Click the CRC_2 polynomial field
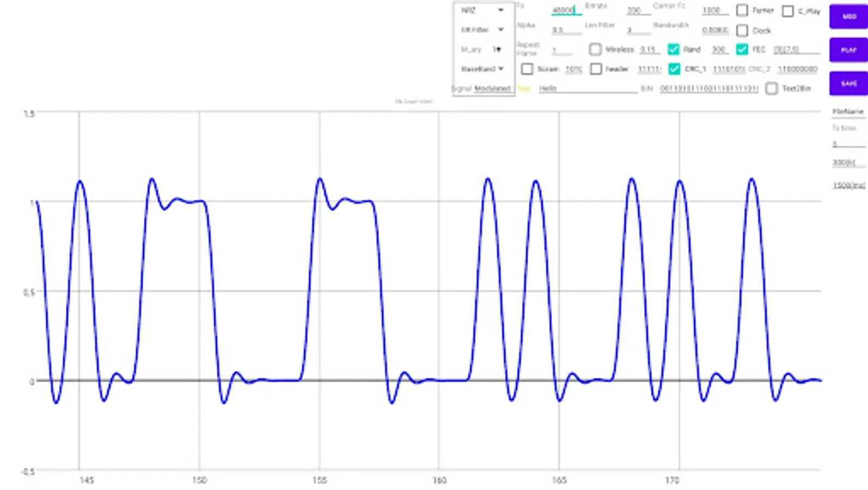 (x=797, y=69)
